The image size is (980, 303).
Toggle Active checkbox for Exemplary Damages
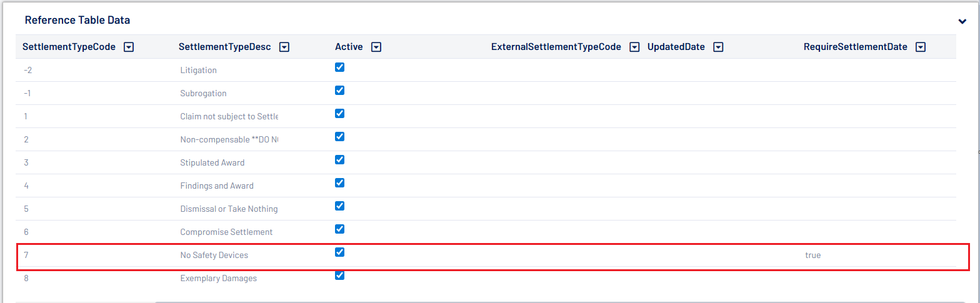point(340,276)
